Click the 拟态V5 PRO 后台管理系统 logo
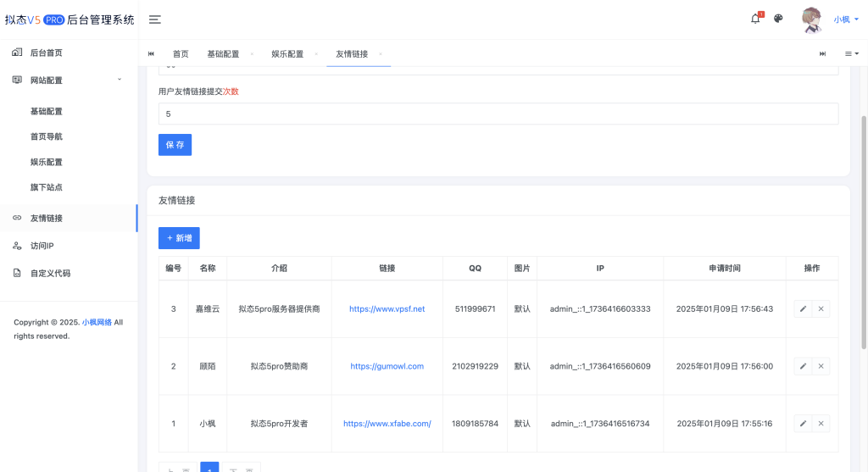Image resolution: width=868 pixels, height=472 pixels. [x=70, y=20]
